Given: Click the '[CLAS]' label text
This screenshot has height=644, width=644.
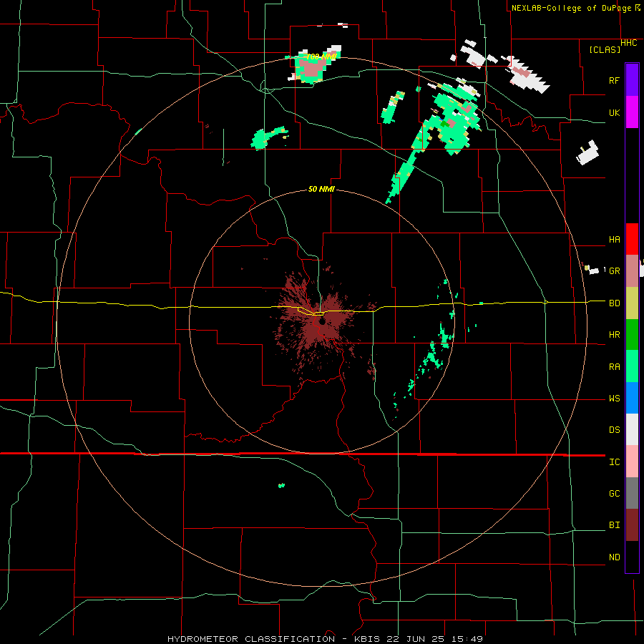Looking at the screenshot, I should pos(605,49).
